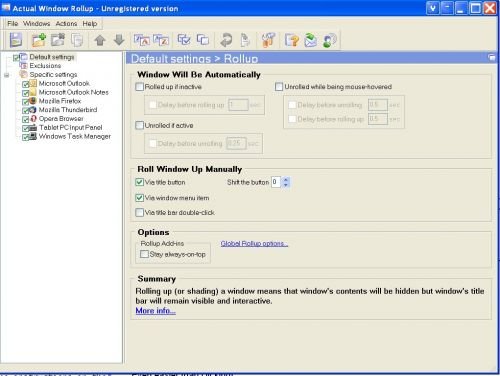This screenshot has height=376, width=500.
Task: Sort windows descending Z icon
Action: pyautogui.click(x=161, y=40)
